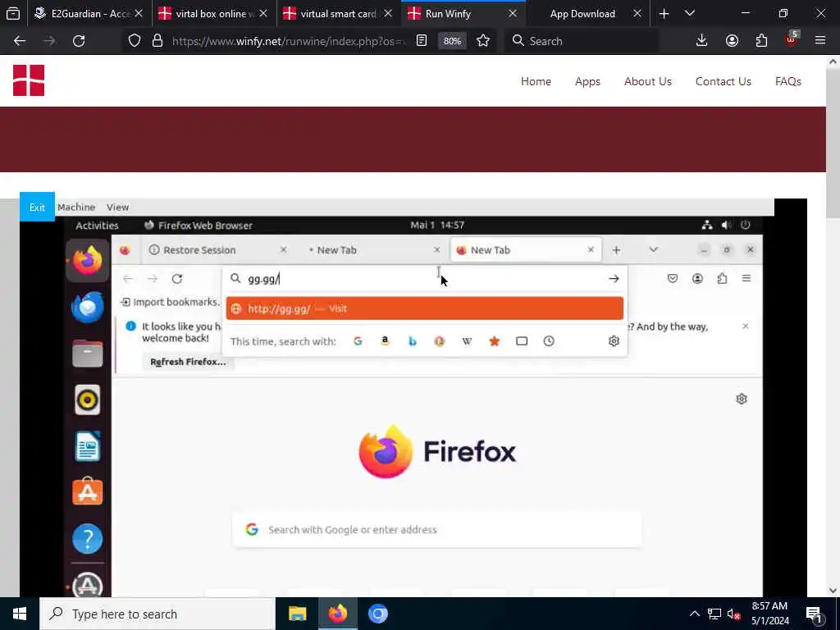Click the Winfy red logo
The image size is (840, 630).
point(29,80)
